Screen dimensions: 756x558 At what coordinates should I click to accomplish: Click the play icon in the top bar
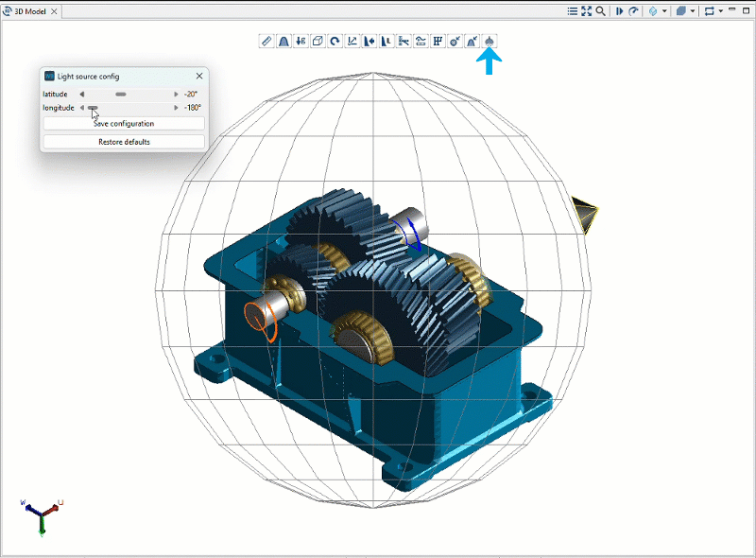point(620,10)
